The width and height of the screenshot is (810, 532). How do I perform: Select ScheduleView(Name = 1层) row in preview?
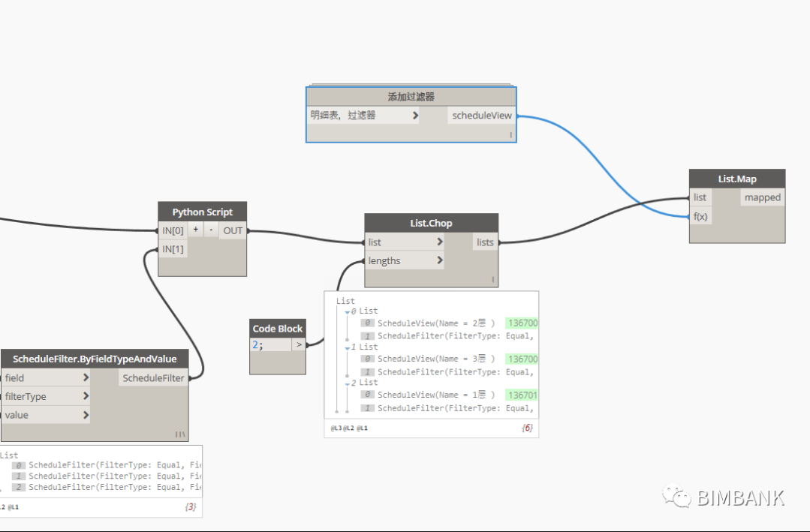pos(436,395)
